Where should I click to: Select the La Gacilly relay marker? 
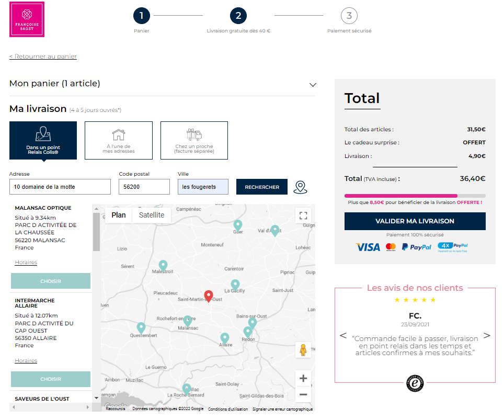pos(235,285)
